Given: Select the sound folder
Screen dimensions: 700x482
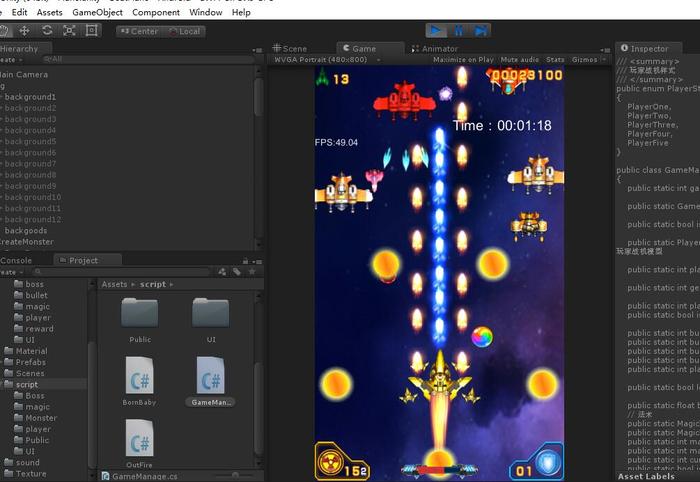Looking at the screenshot, I should pos(22,462).
